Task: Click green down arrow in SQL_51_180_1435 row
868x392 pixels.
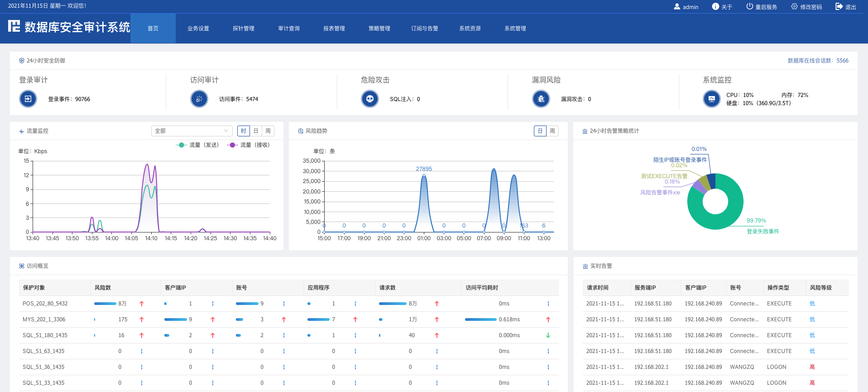Action: (x=548, y=335)
